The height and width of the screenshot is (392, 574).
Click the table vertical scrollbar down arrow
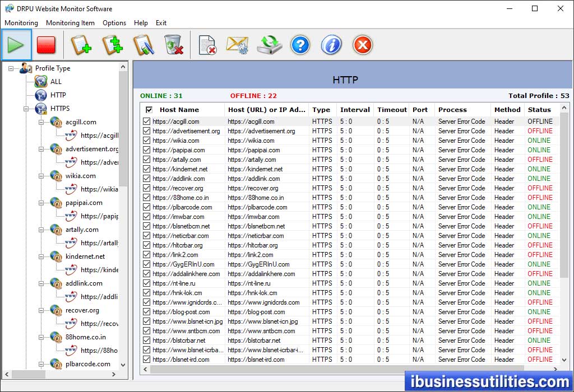click(564, 360)
